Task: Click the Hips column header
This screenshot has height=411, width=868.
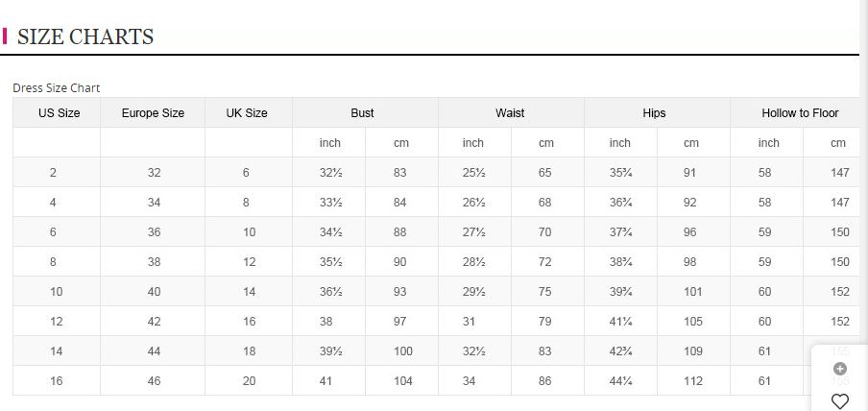Action: click(x=654, y=113)
